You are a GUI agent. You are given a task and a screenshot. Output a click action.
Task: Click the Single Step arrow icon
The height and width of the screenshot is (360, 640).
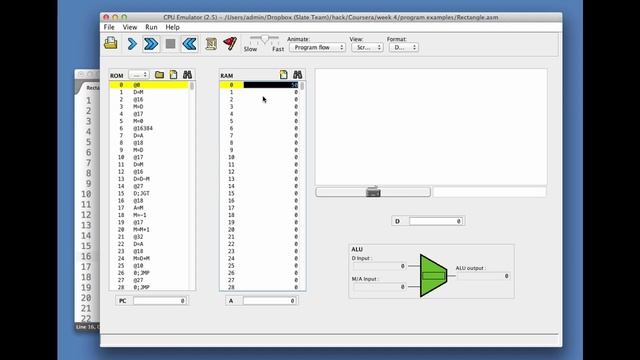pos(132,44)
